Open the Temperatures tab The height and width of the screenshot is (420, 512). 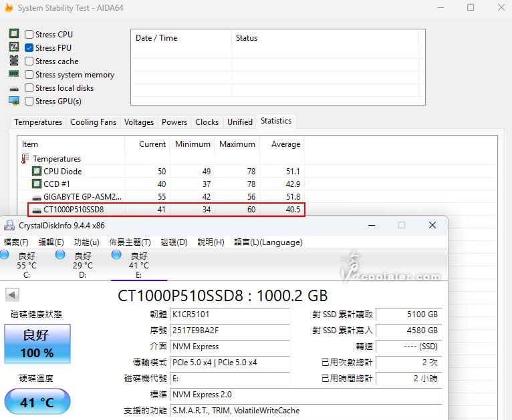(x=38, y=122)
